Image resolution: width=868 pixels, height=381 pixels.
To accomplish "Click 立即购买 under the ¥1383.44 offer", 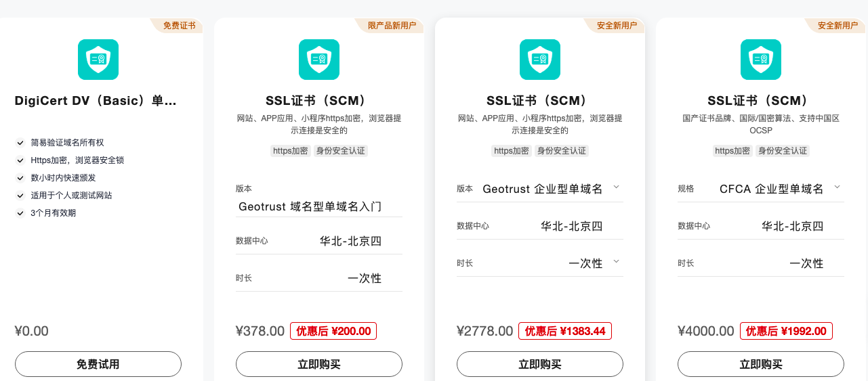I will pos(540,364).
